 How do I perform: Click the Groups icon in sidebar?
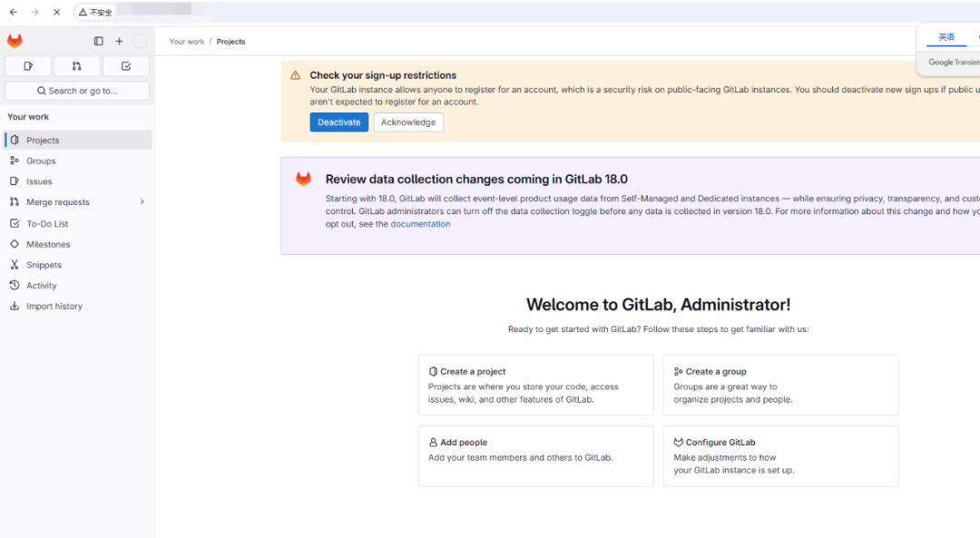click(x=15, y=161)
